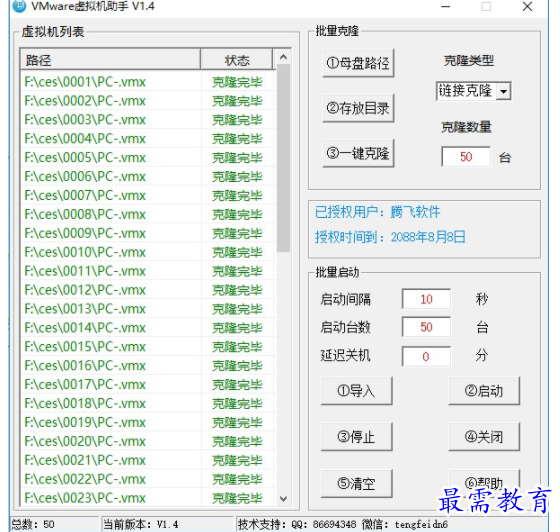Minimize the VMware虚拟机助手 window
Screen dimensions: 560x532
[x=445, y=6]
